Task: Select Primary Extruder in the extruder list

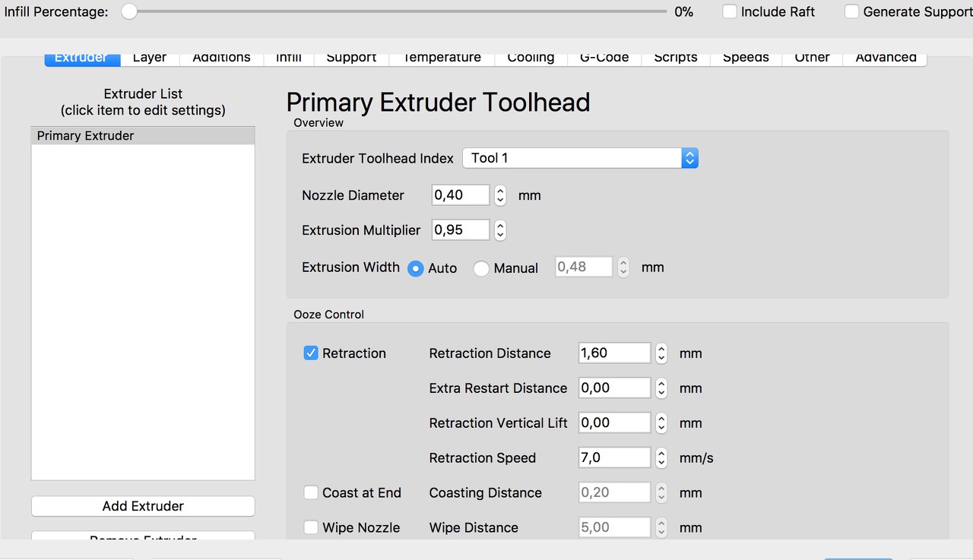Action: [x=143, y=136]
